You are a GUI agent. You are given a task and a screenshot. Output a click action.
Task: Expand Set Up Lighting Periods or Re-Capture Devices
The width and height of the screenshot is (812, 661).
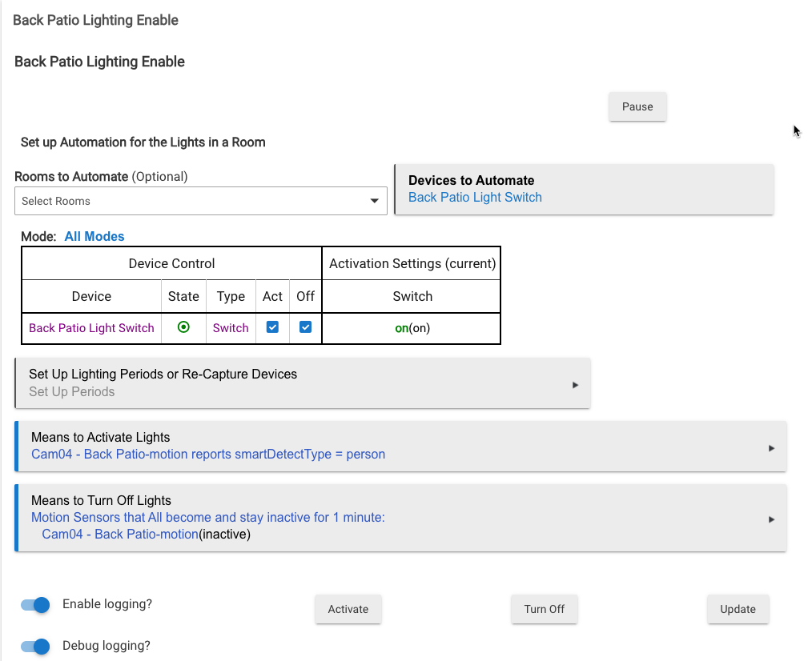point(303,383)
